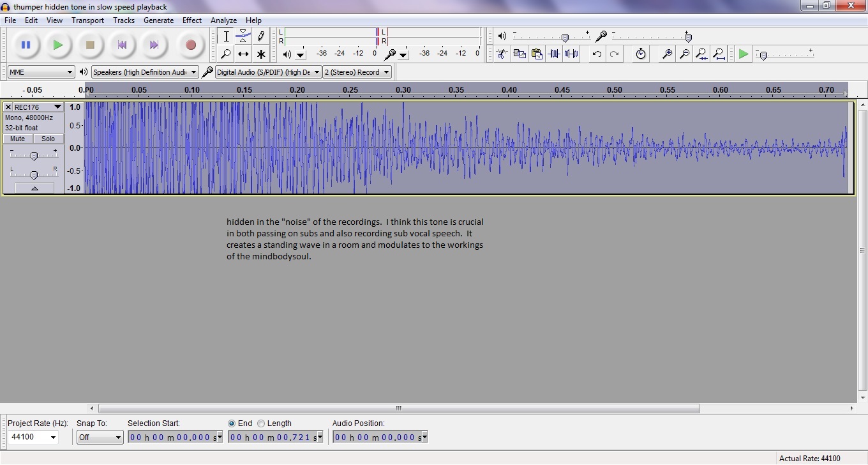Image resolution: width=868 pixels, height=465 pixels.
Task: Click the Cut scissors icon
Action: tap(502, 54)
